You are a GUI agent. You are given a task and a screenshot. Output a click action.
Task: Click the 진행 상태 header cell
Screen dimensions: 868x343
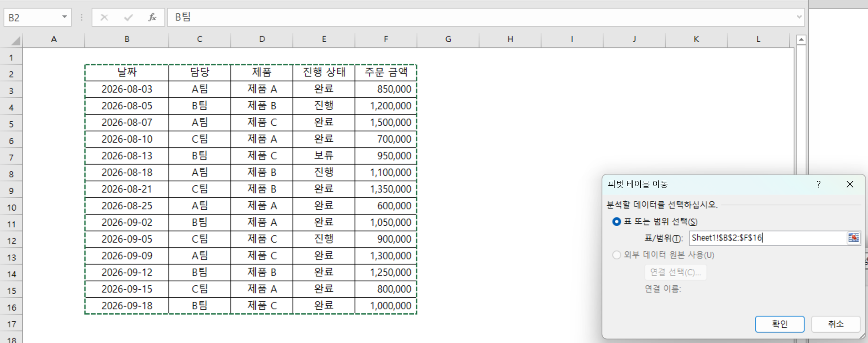[x=324, y=72]
